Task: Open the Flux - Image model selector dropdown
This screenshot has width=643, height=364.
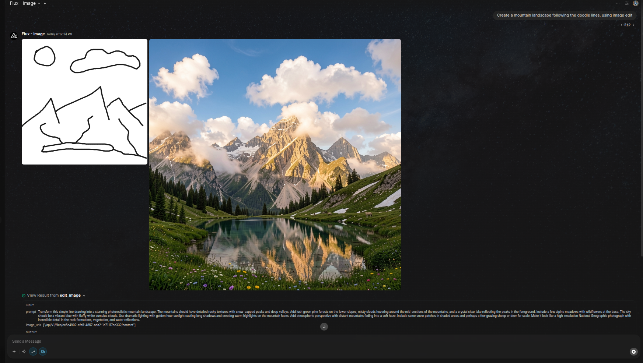Action: [x=25, y=3]
